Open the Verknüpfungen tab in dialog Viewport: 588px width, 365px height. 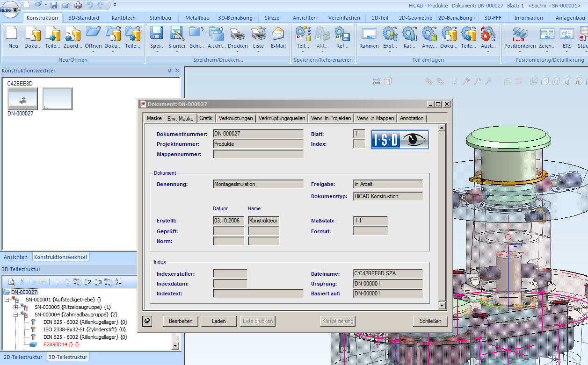tap(236, 118)
